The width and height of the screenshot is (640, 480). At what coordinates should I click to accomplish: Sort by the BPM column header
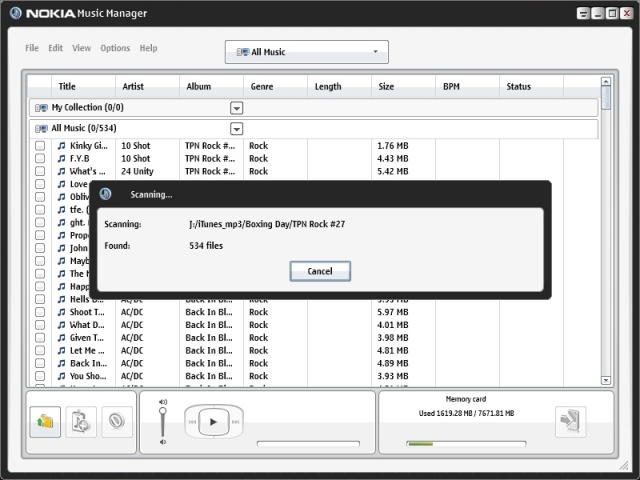click(x=467, y=87)
